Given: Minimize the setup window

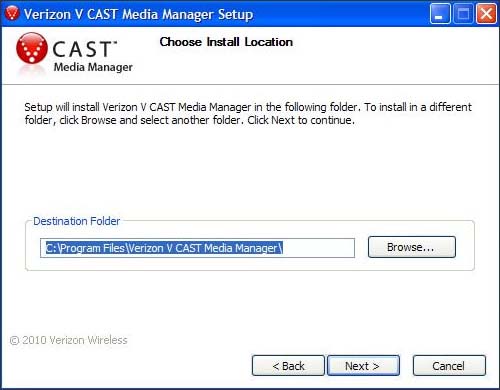Looking at the screenshot, I should [440, 14].
